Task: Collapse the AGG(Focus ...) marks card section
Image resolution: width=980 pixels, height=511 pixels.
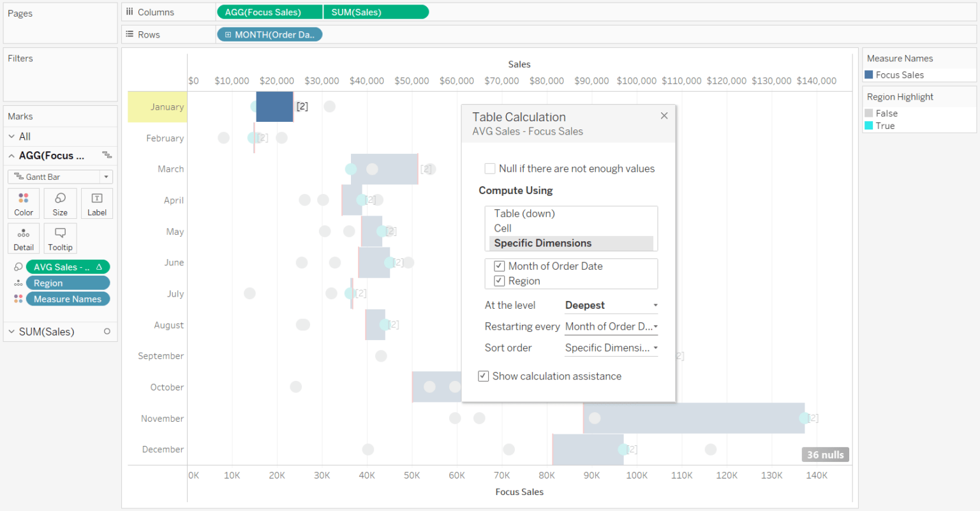Action: (11, 155)
